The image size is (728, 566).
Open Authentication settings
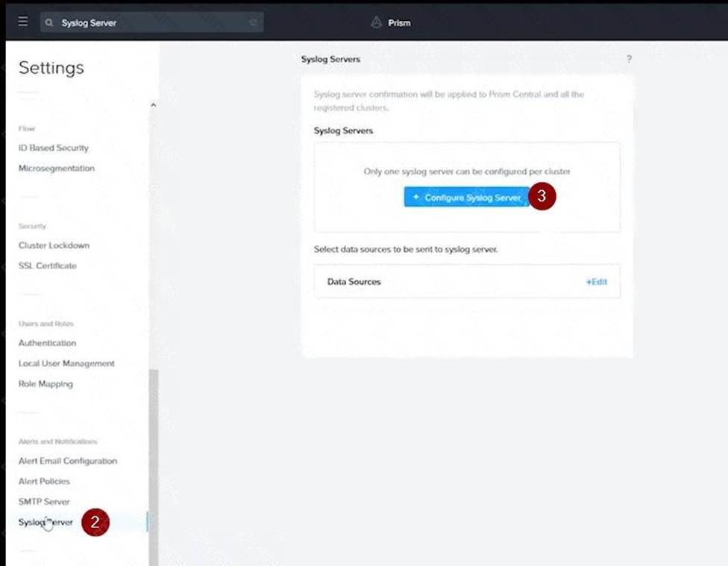[x=47, y=343]
